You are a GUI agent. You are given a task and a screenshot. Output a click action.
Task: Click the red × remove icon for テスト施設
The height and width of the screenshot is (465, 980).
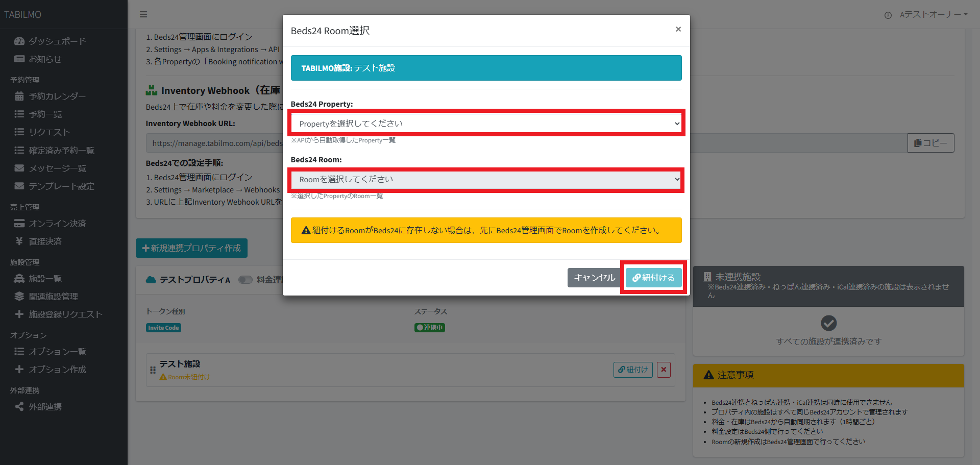(x=663, y=370)
